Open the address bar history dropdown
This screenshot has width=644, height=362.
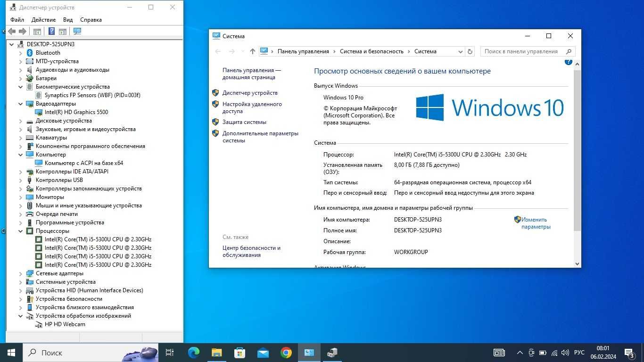click(x=460, y=51)
